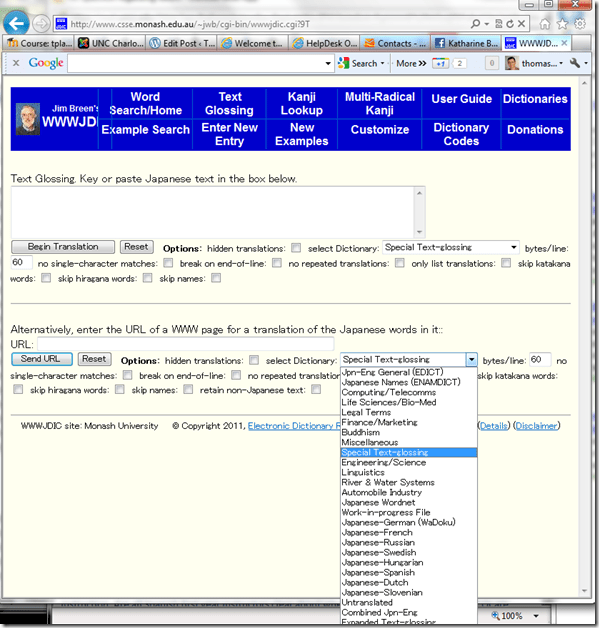Viewport: 599px width, 628px height.
Task: Select Computing/Telecomms option
Action: (408, 392)
